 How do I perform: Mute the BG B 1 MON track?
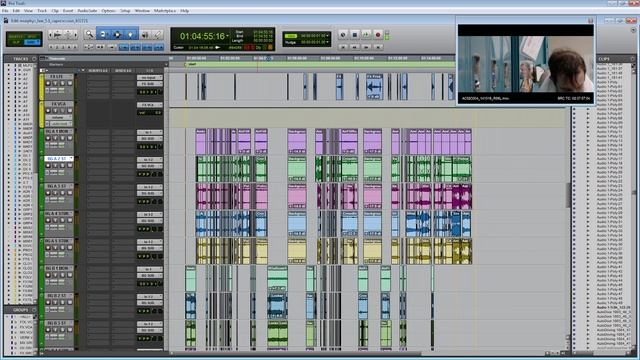pyautogui.click(x=69, y=275)
